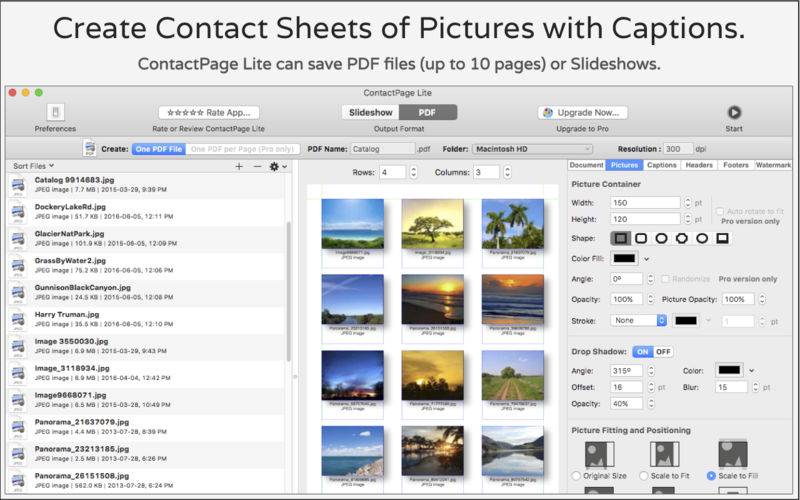Click the Drop Shadow Color swatch

click(729, 370)
